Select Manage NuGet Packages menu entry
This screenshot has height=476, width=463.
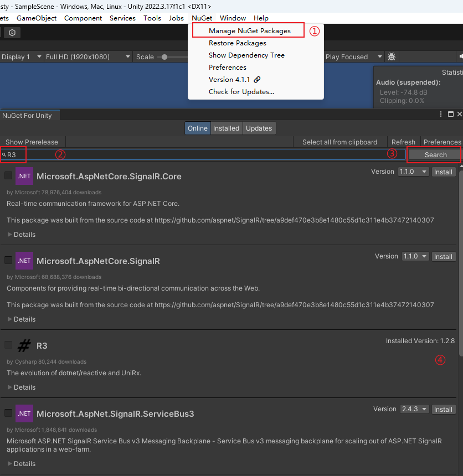pos(249,31)
